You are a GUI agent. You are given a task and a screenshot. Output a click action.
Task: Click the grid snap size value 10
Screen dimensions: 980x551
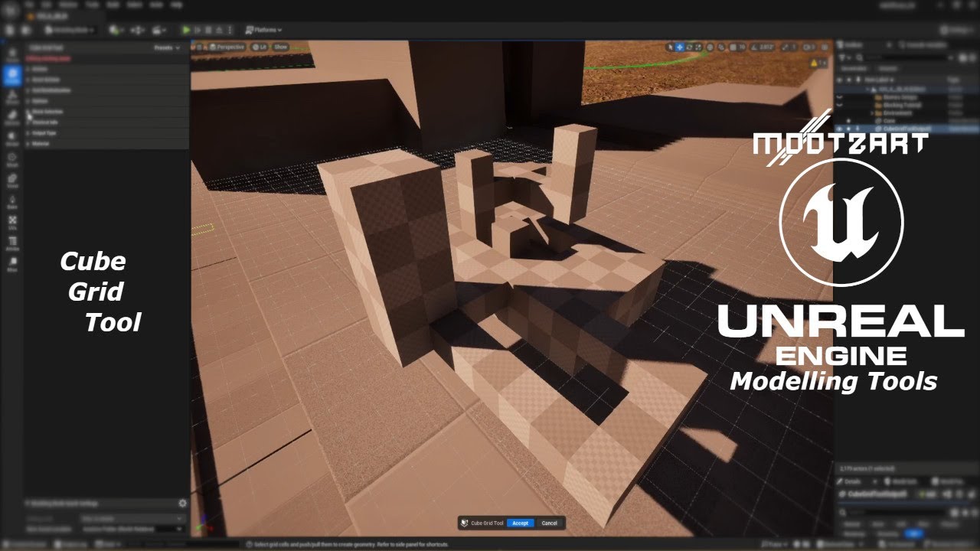pyautogui.click(x=743, y=47)
